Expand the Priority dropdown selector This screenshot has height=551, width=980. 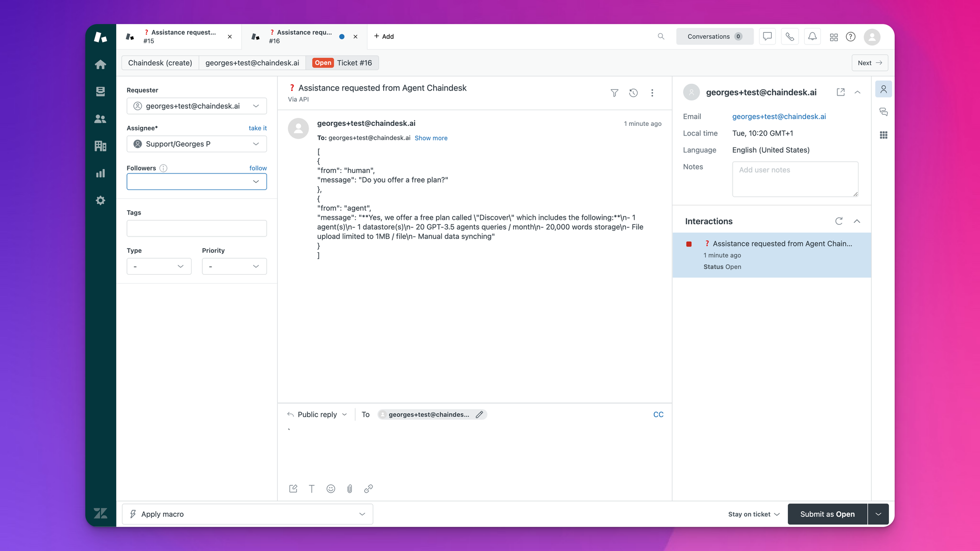point(234,266)
